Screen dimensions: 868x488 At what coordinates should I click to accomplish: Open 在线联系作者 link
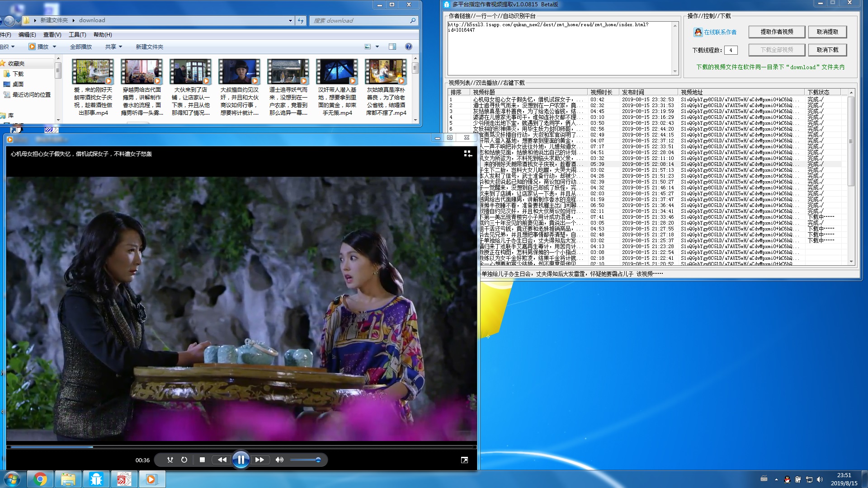coord(720,32)
